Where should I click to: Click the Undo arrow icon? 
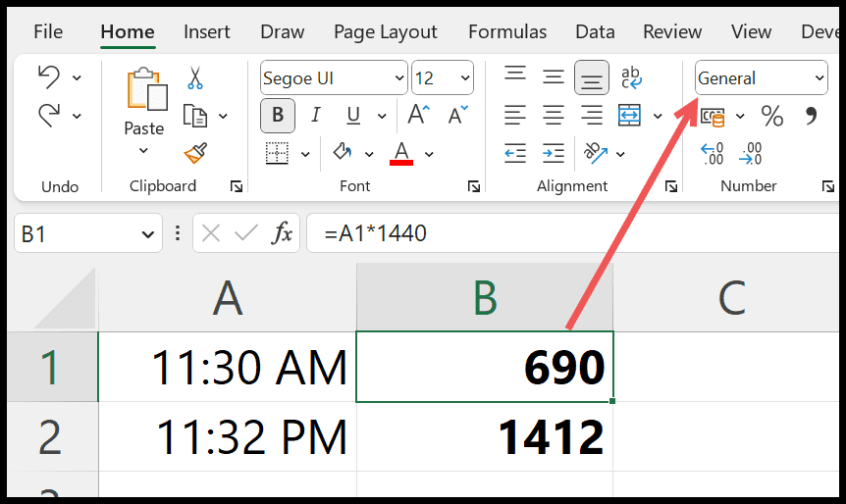coord(49,77)
